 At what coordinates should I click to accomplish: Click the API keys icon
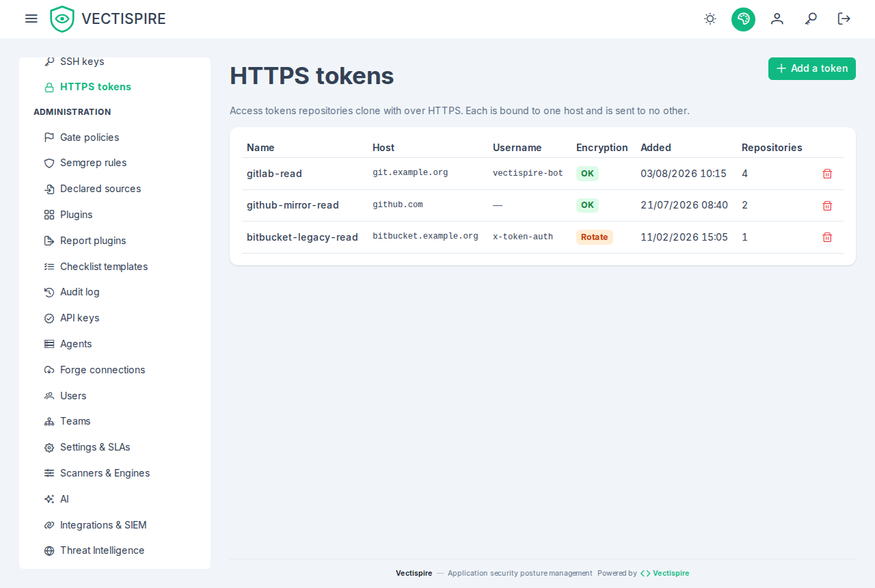click(x=49, y=318)
